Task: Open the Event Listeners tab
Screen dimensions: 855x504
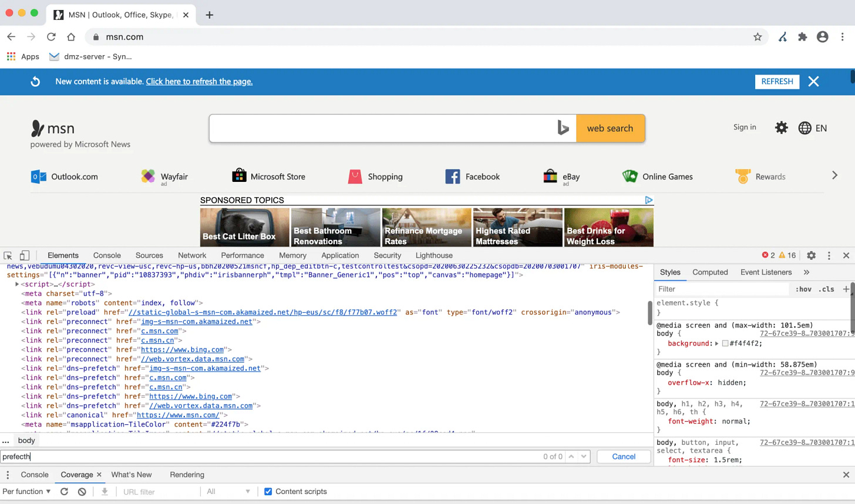Action: click(x=766, y=272)
